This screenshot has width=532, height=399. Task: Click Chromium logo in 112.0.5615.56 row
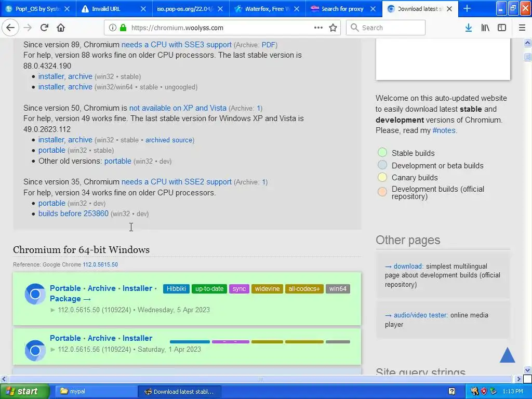(x=35, y=351)
